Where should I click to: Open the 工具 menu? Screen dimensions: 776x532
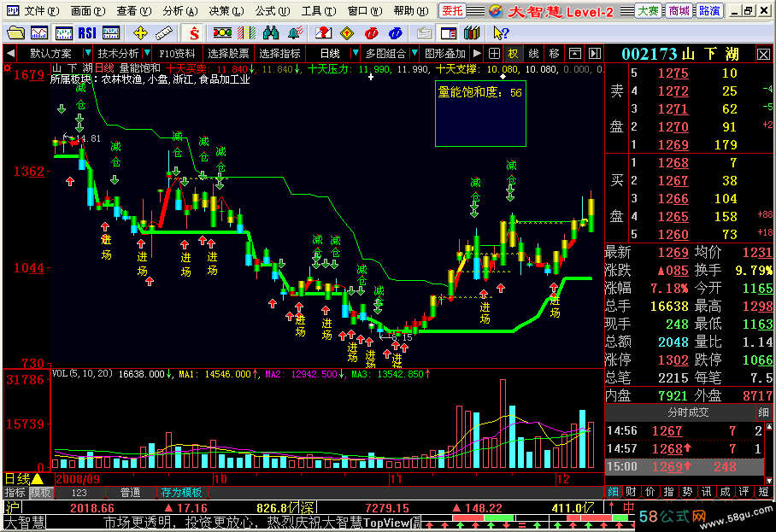319,11
